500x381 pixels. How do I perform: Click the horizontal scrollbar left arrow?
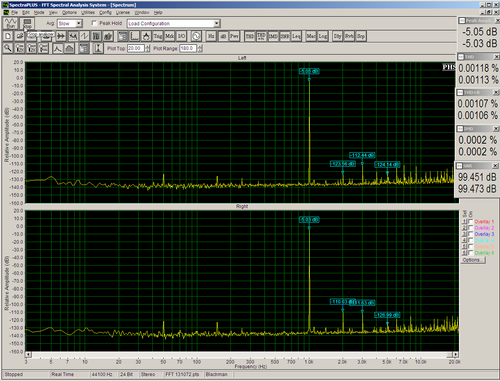click(28, 354)
